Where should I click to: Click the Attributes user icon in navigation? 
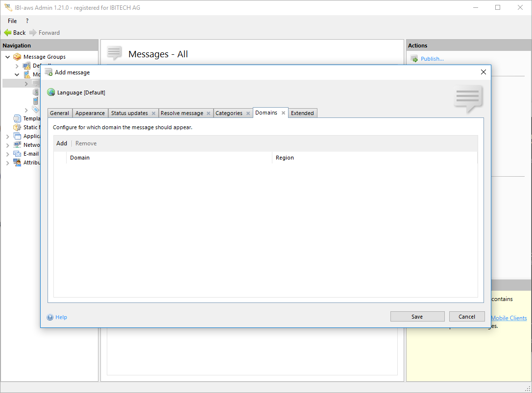[17, 162]
